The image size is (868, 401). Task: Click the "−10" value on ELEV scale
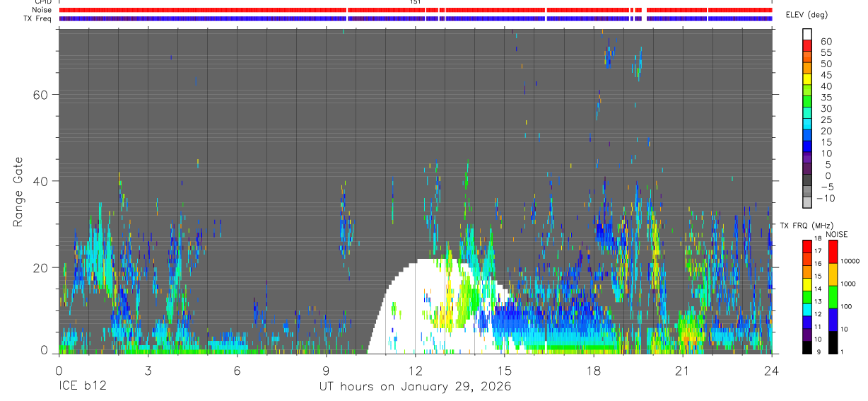point(825,199)
